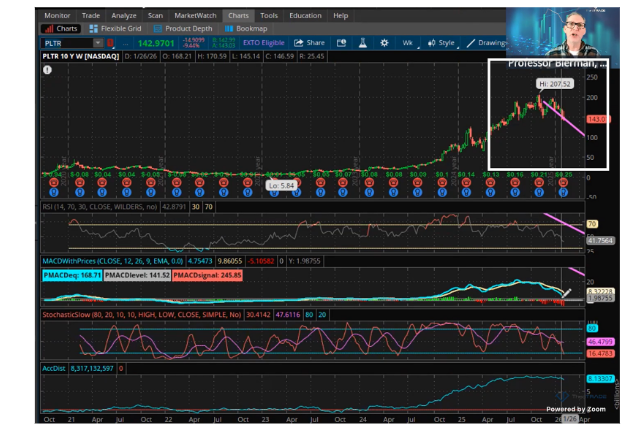Click the PMACDsignal: 245.85 label
This screenshot has height=435, width=639.
click(207, 275)
